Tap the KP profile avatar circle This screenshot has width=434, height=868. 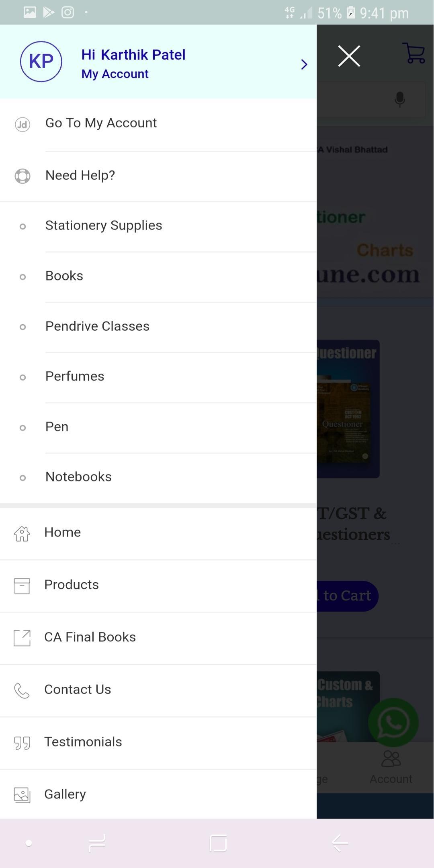41,61
